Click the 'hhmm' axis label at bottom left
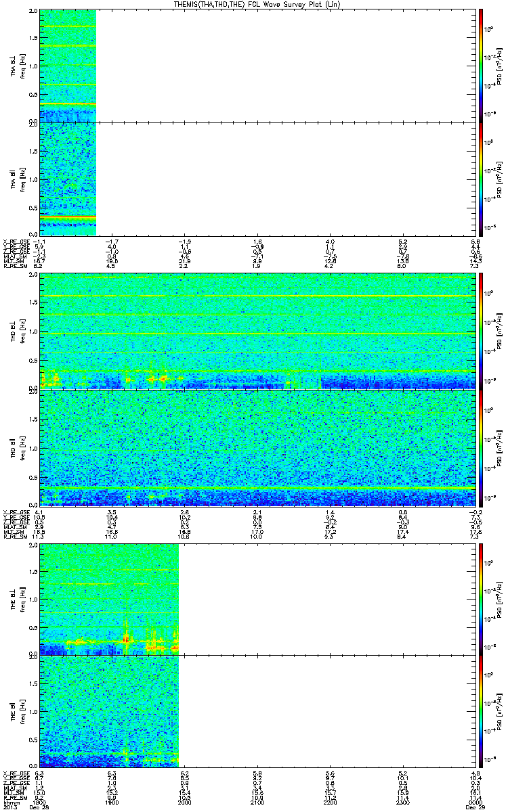Screen dimensions: 508x812 click(x=11, y=803)
